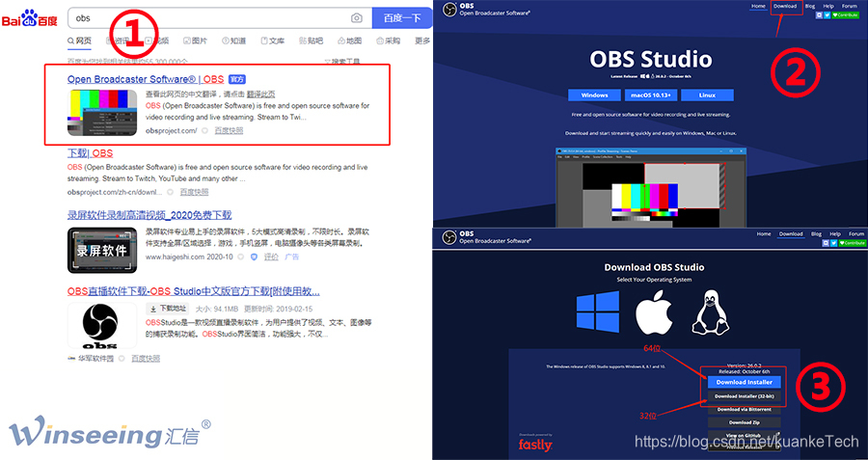This screenshot has height=460, width=868.
Task: Click Home in the OBS Studio homepage nav
Action: click(758, 6)
